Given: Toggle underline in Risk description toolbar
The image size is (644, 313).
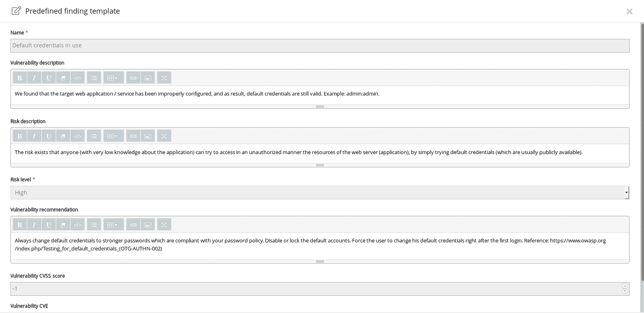Looking at the screenshot, I should (x=49, y=136).
